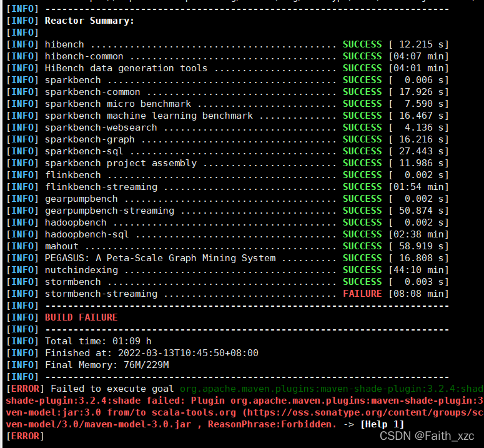
Task: Click the 'Total time: 01:09 h' line
Action: pos(98,341)
